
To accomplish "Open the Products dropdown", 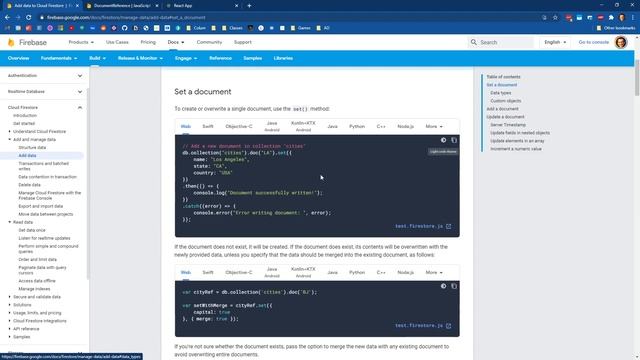I will [81, 42].
